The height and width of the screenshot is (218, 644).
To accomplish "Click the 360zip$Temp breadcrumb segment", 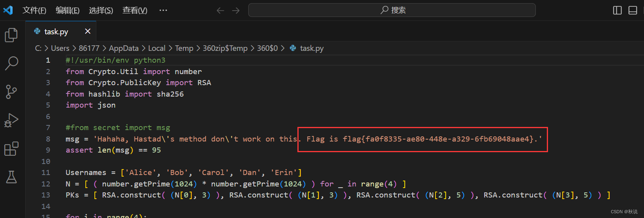I will (x=225, y=48).
